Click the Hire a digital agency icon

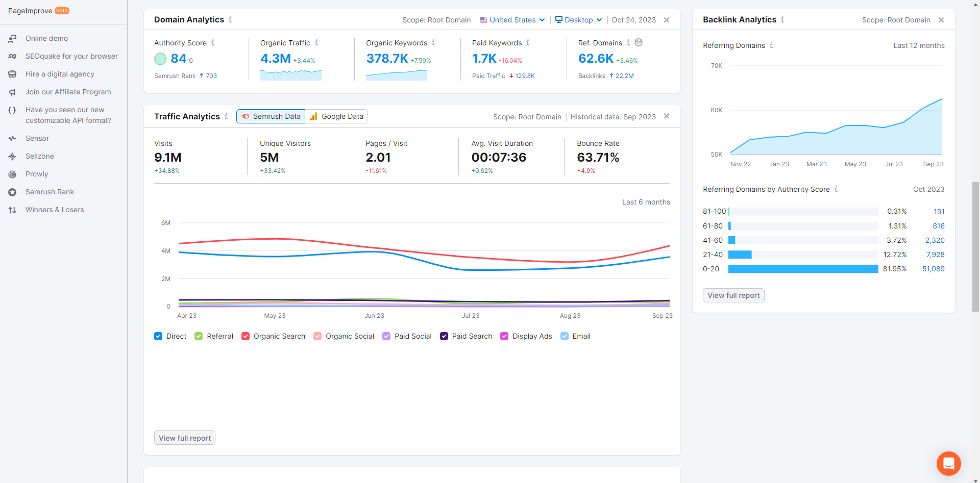click(12, 74)
